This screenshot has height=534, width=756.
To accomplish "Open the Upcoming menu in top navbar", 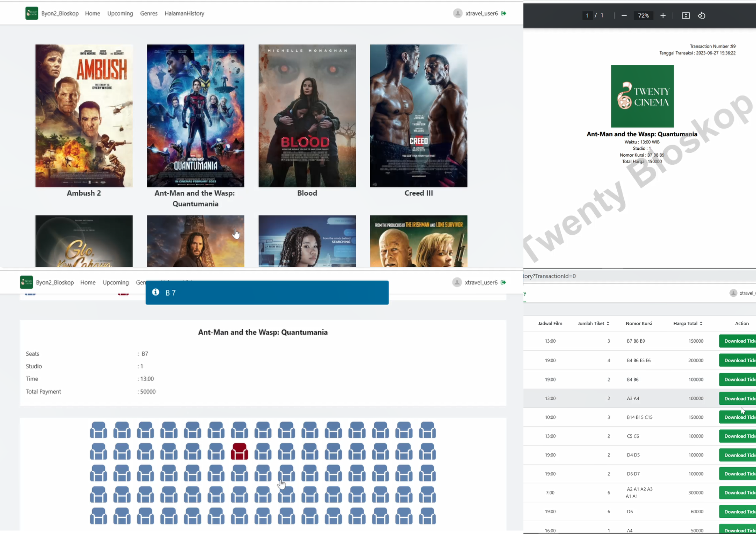I will point(120,13).
